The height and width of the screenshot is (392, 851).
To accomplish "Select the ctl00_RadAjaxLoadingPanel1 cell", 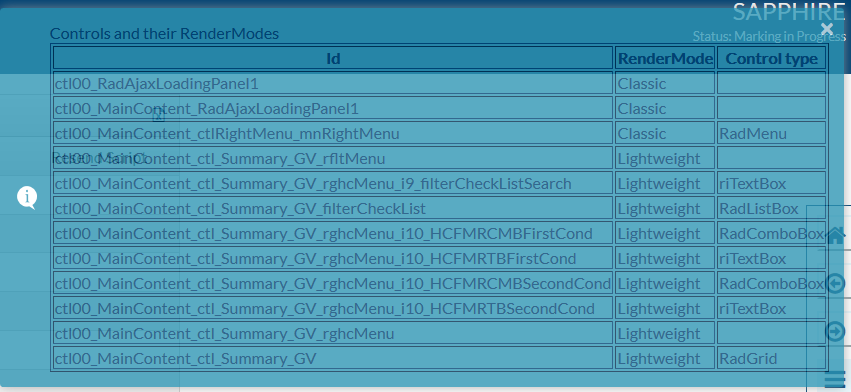I will tap(333, 84).
